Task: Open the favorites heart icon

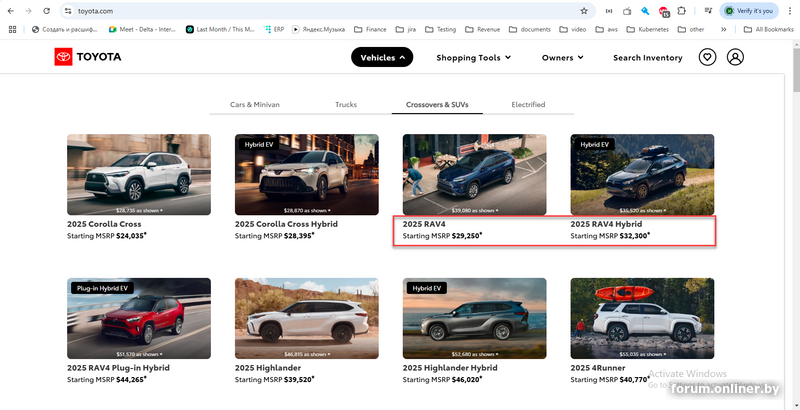Action: pyautogui.click(x=707, y=57)
